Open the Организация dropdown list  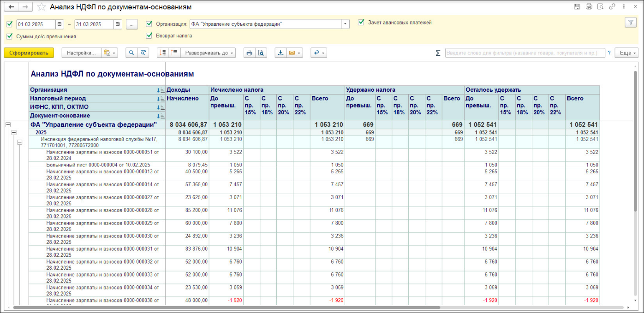pos(345,24)
